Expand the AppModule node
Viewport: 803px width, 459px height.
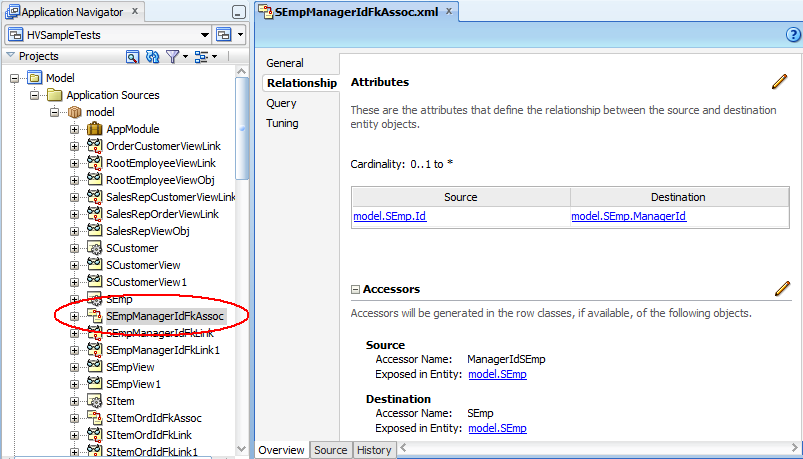coord(74,130)
